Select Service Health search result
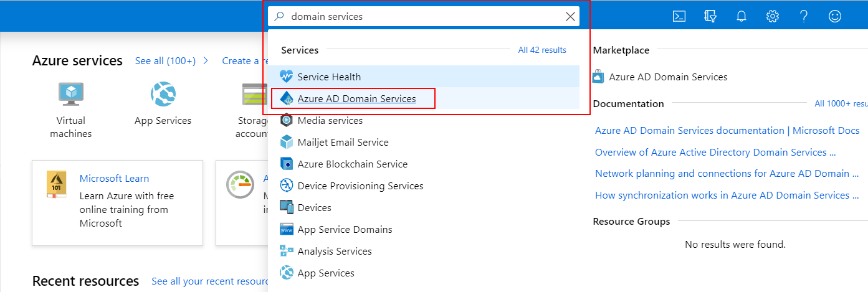This screenshot has height=292, width=868. 424,77
